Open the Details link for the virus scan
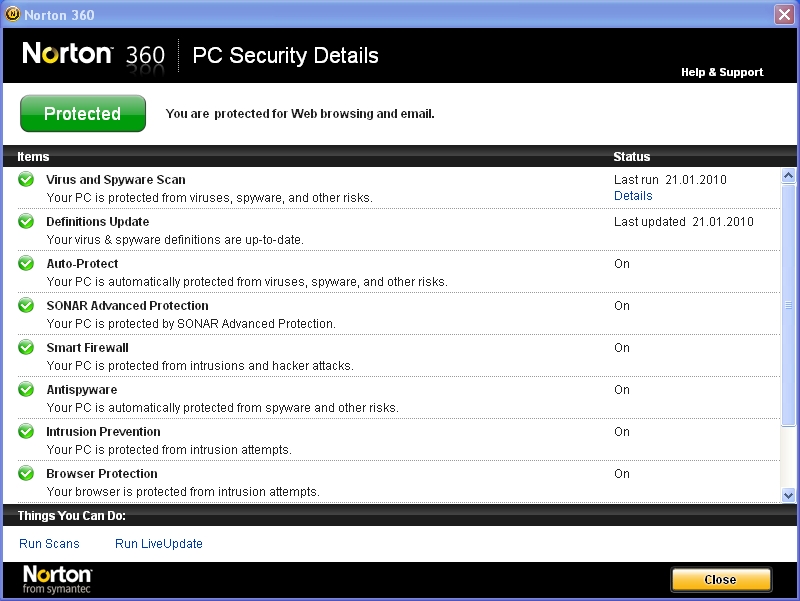Image resolution: width=800 pixels, height=601 pixels. point(633,196)
